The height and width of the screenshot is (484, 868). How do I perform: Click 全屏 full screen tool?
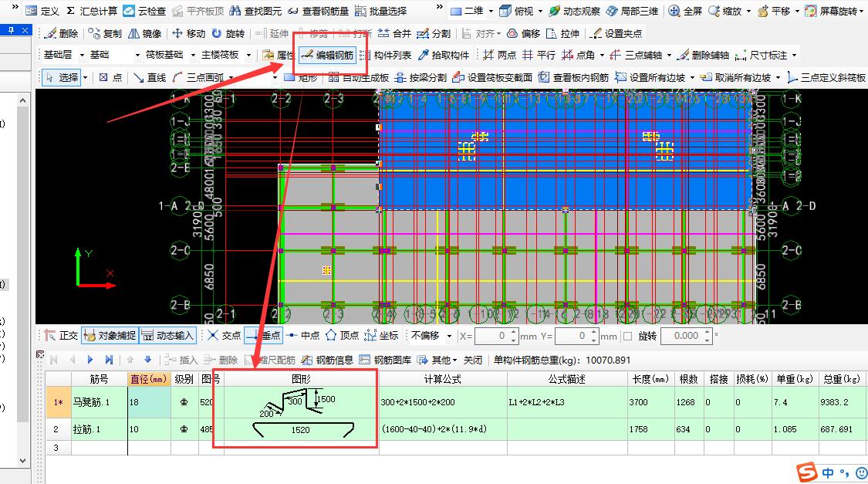[685, 11]
